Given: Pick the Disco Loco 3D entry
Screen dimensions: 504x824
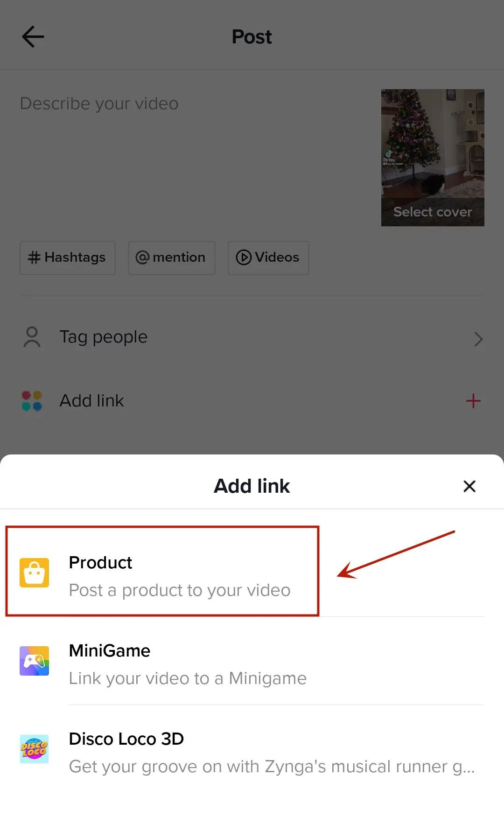Looking at the screenshot, I should click(271, 752).
